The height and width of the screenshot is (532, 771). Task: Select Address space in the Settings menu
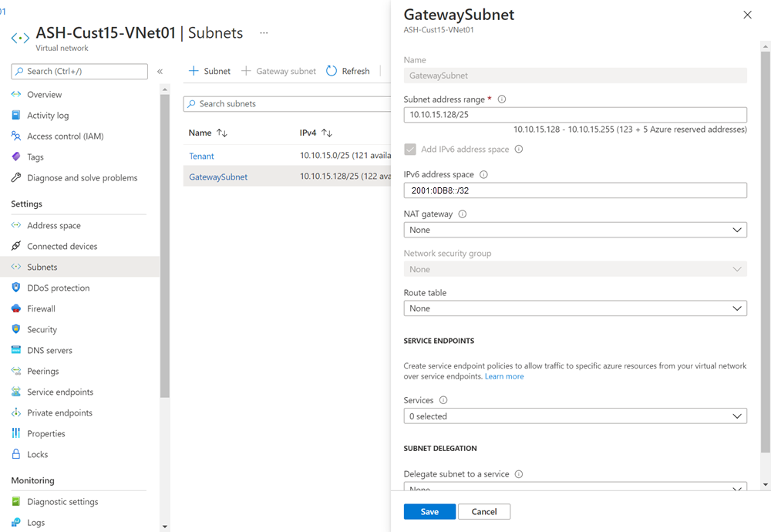click(x=16, y=225)
